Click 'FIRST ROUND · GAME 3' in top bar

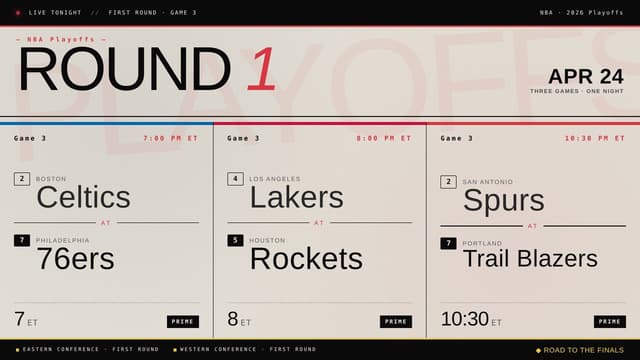pos(153,13)
